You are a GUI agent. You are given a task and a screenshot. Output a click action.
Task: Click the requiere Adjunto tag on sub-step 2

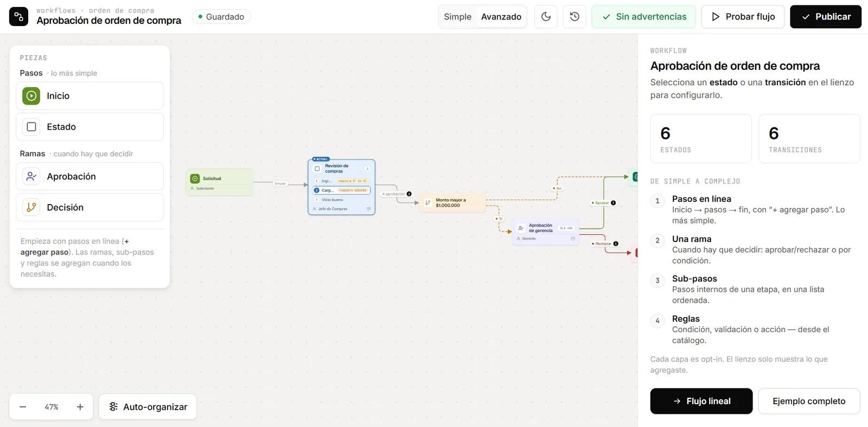pos(353,190)
